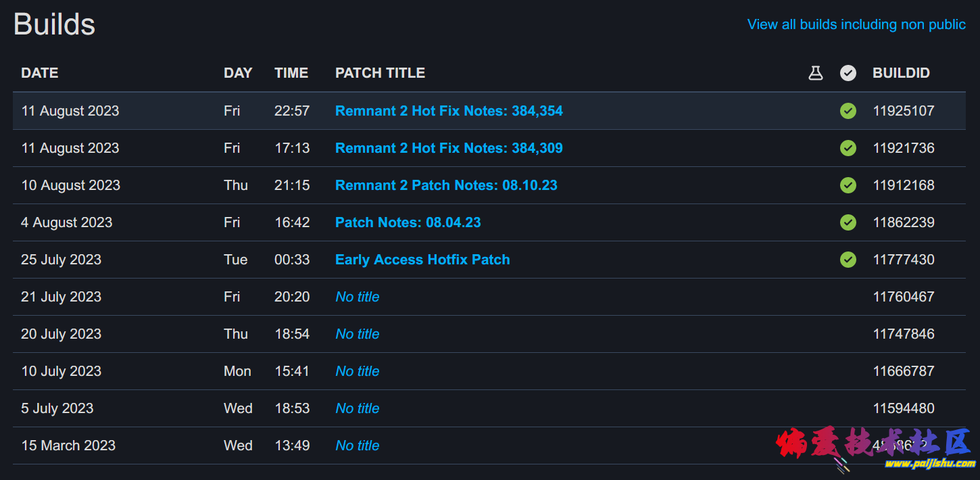The width and height of the screenshot is (980, 480).
Task: Open Remnant 2 Patch Notes: 08.10.23
Action: [446, 185]
